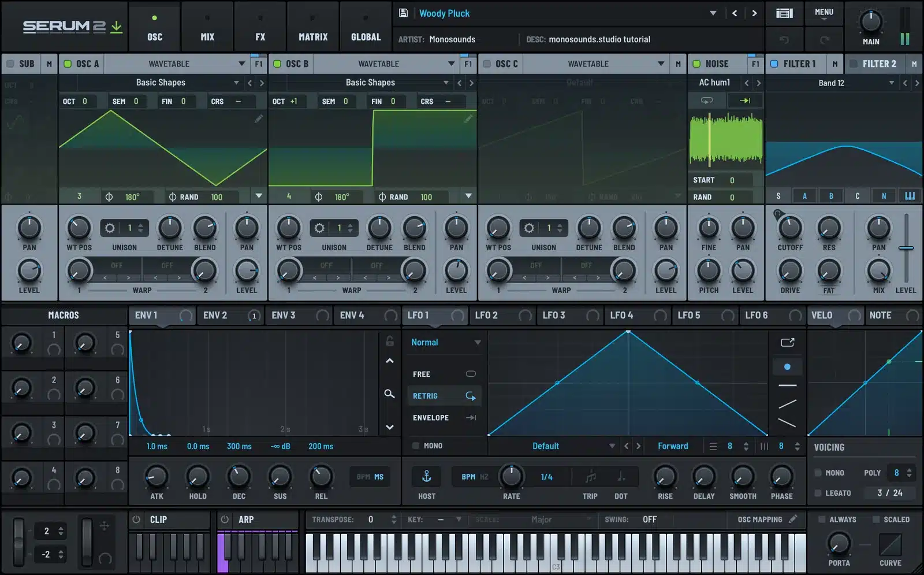Expand OSC A phase options arrow
This screenshot has width=924, height=575.
tap(259, 196)
